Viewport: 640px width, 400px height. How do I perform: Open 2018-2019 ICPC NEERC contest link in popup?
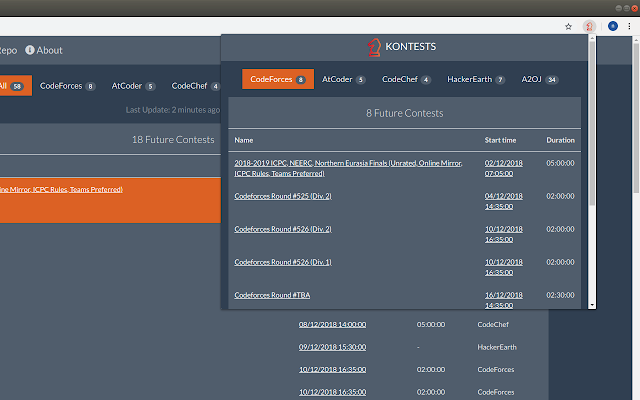(x=348, y=168)
